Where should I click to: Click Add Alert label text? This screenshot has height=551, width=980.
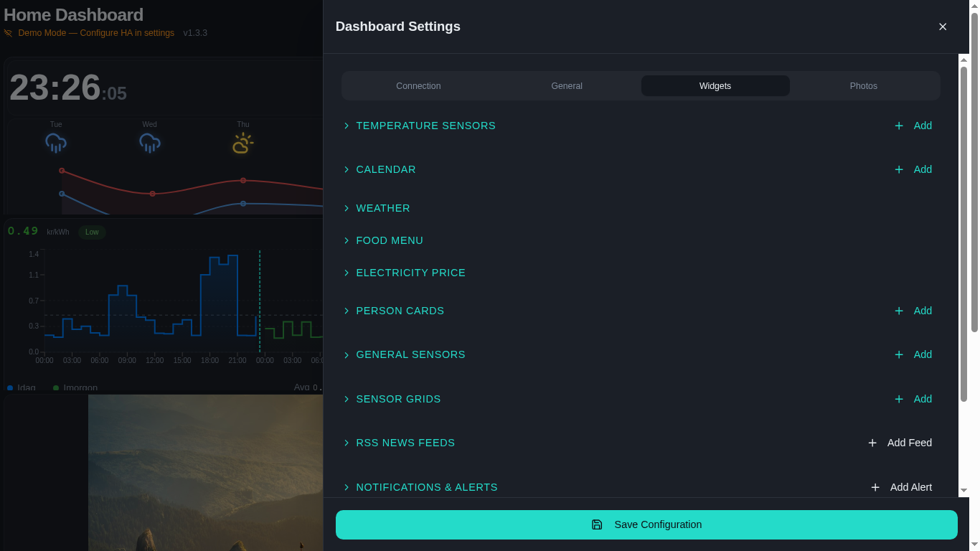[911, 487]
